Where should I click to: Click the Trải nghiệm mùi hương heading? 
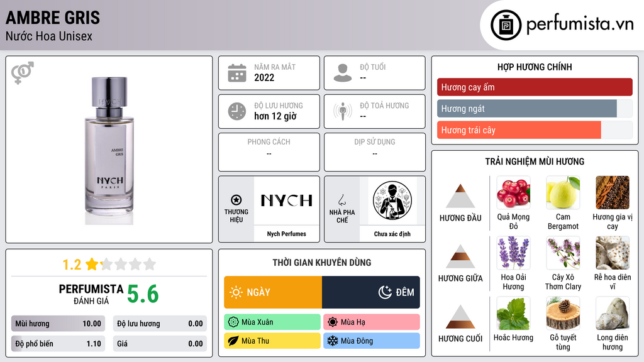[x=535, y=162]
